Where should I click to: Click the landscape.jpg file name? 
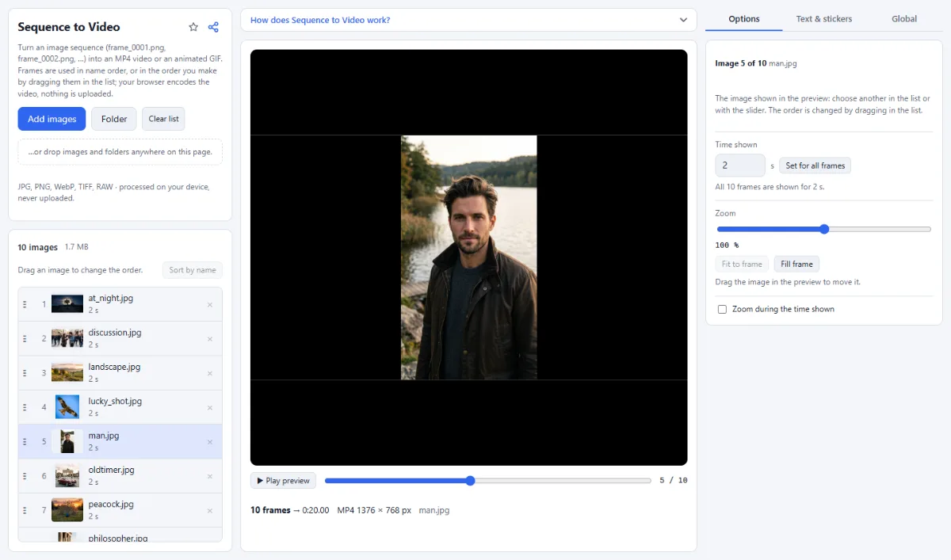click(114, 367)
